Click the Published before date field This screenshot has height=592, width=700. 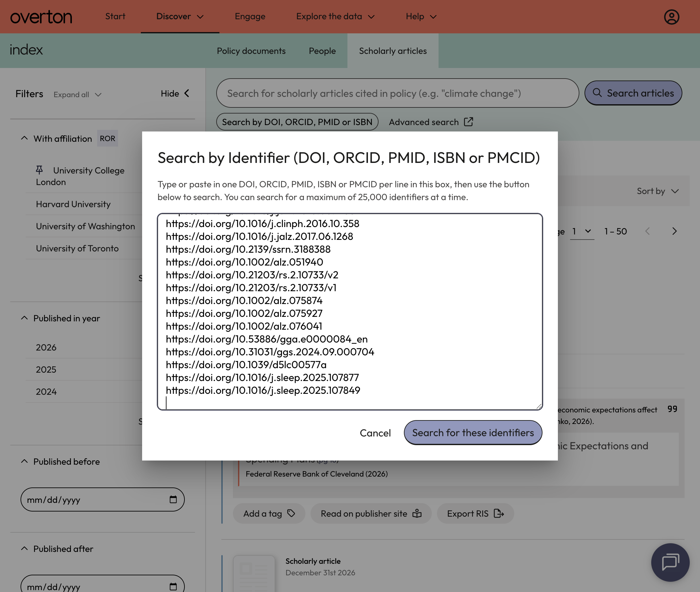(x=102, y=499)
